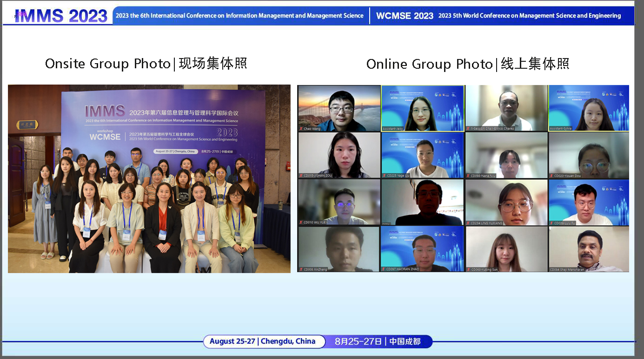Viewport: 644px width, 359px height.
Task: Click the microphone icon on CD010 WU YUE's tile
Action: pos(301,223)
